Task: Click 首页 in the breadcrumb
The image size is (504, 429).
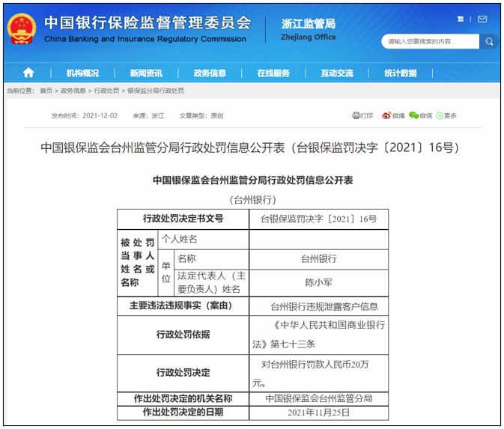Action: [x=46, y=91]
